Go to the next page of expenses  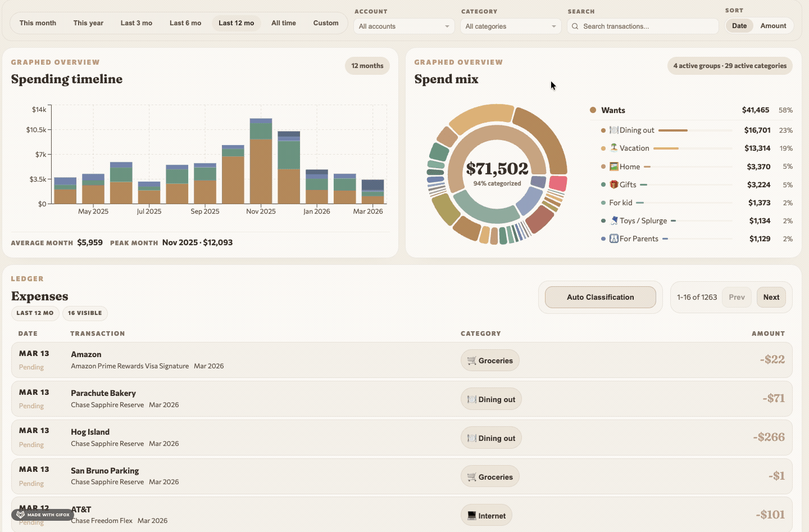[771, 297]
